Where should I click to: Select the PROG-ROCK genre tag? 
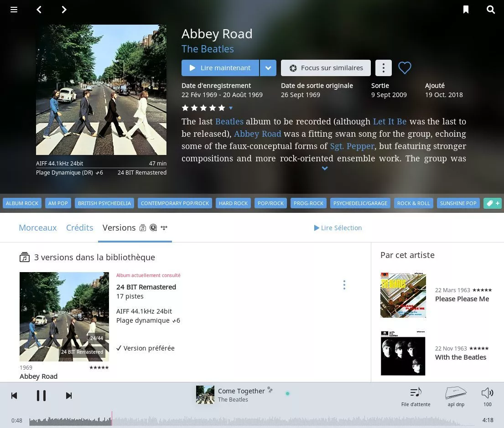308,203
